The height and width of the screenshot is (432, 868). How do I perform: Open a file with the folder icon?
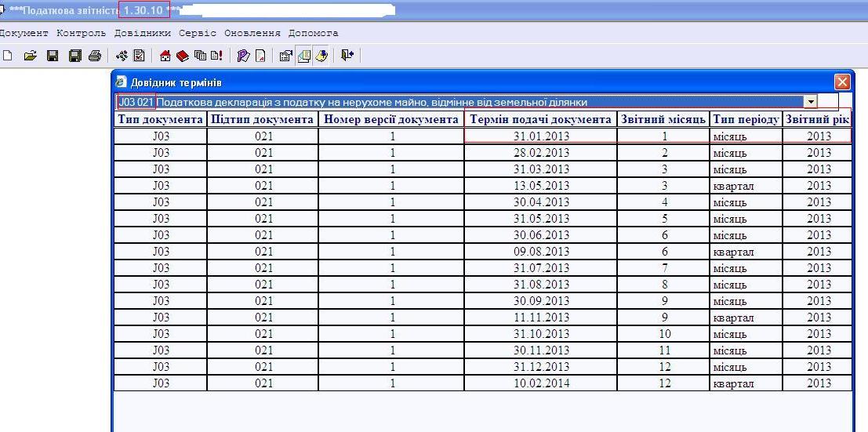pos(30,56)
